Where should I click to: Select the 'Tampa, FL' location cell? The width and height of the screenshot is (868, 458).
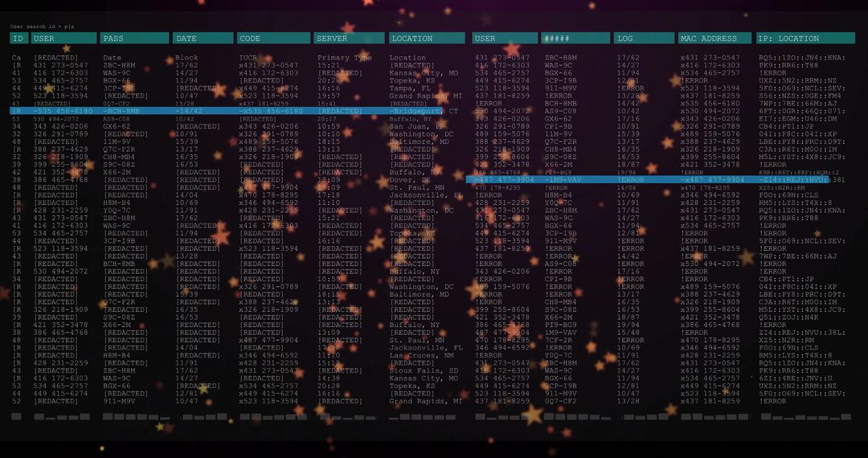[410, 88]
